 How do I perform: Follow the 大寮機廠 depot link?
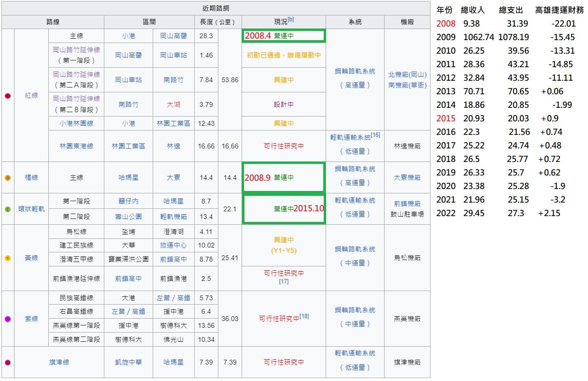[407, 178]
